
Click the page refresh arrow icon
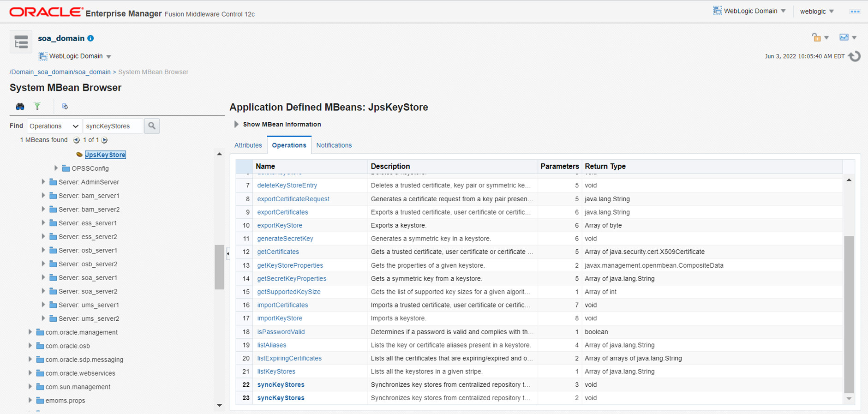tap(855, 56)
